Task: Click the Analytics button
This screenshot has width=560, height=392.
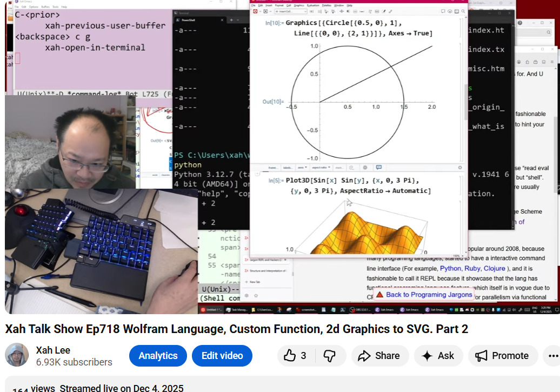Action: click(158, 356)
